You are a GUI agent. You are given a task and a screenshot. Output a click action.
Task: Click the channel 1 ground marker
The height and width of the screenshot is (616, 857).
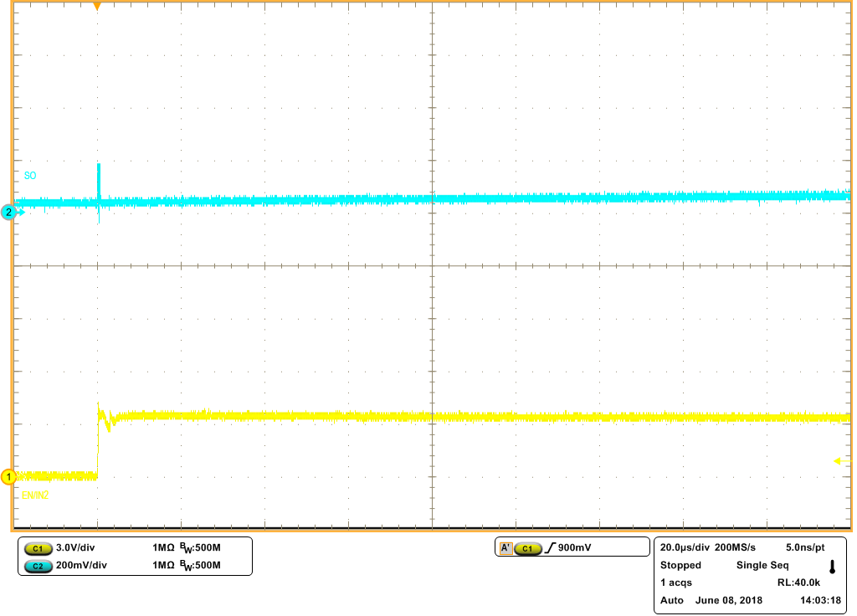[x=8, y=476]
